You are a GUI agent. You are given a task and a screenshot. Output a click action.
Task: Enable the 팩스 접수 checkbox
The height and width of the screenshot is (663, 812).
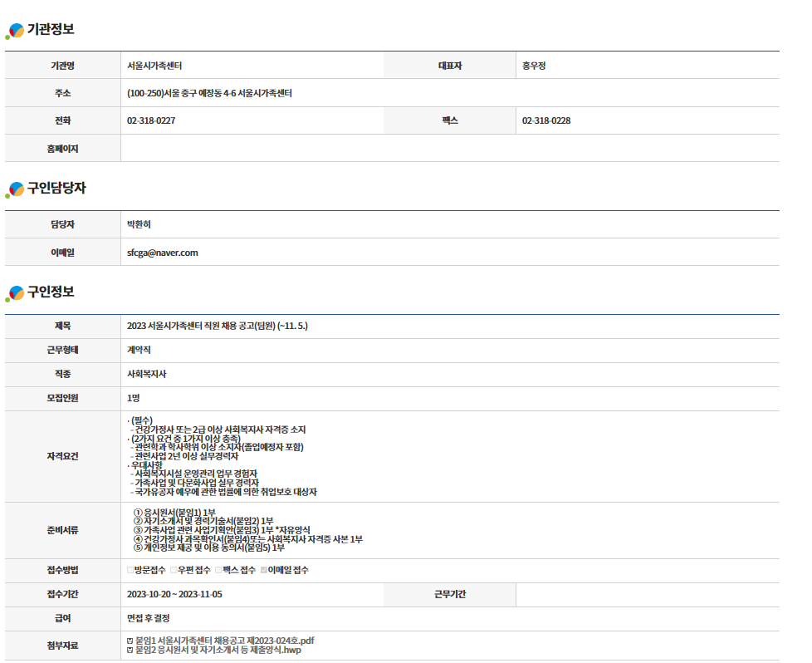click(218, 570)
